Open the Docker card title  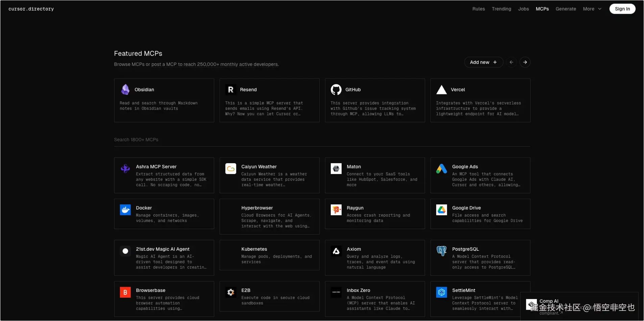click(x=144, y=208)
